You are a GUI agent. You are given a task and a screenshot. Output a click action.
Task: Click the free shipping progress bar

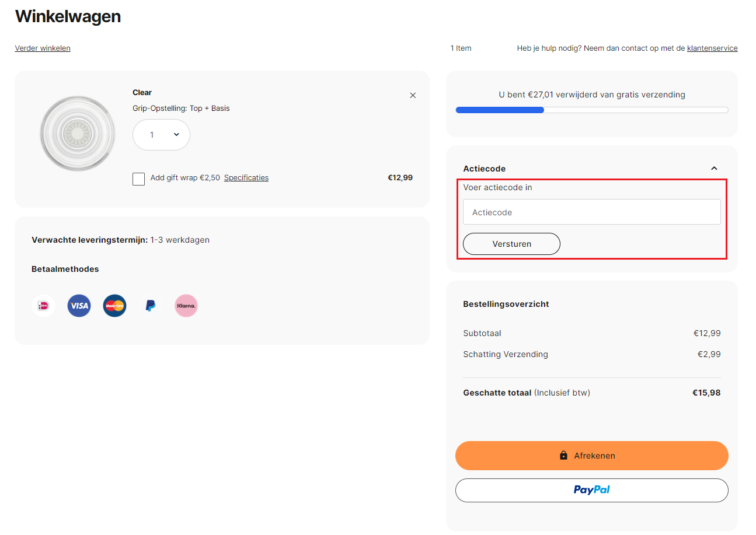591,109
